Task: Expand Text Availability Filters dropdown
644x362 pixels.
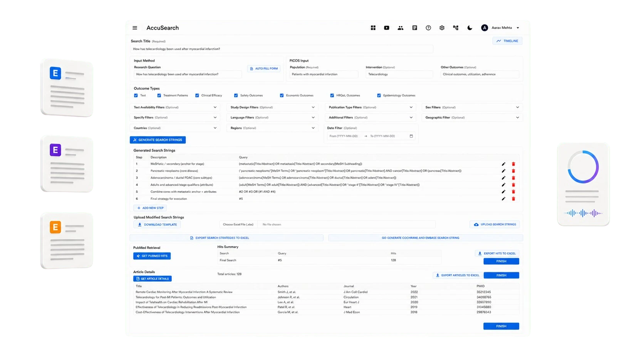Action: point(175,107)
